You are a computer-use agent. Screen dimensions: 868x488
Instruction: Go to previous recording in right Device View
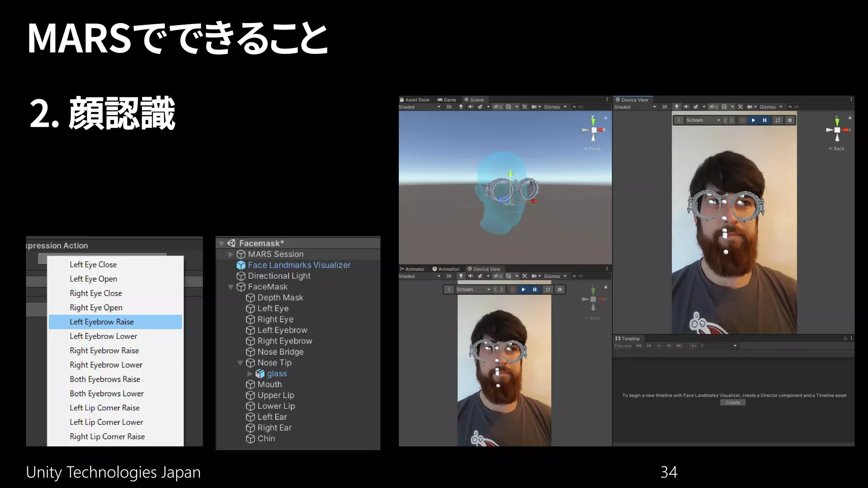(x=725, y=120)
